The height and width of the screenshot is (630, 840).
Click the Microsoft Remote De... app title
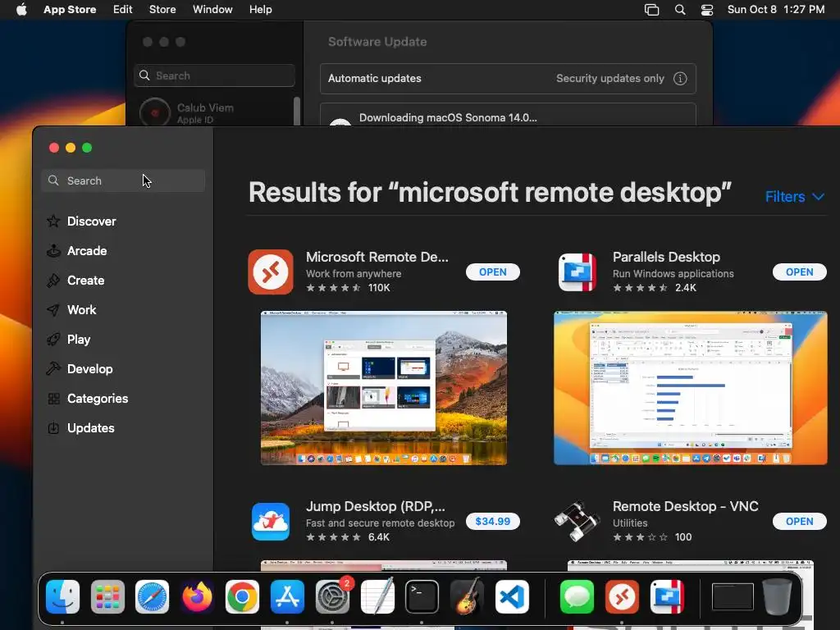tap(377, 257)
